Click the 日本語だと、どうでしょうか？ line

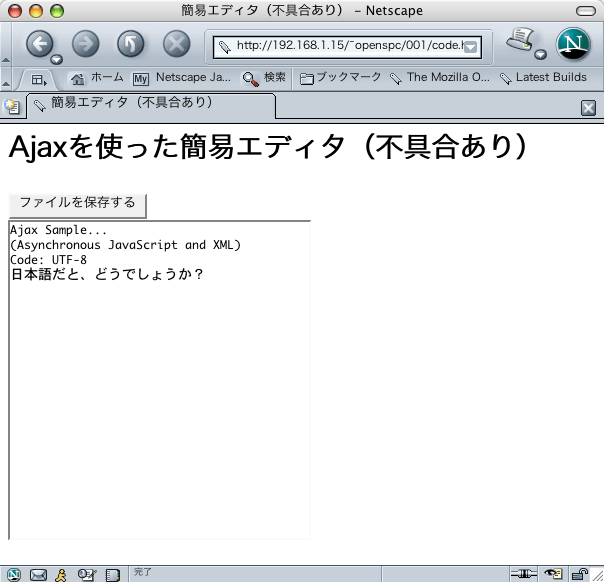pos(107,275)
